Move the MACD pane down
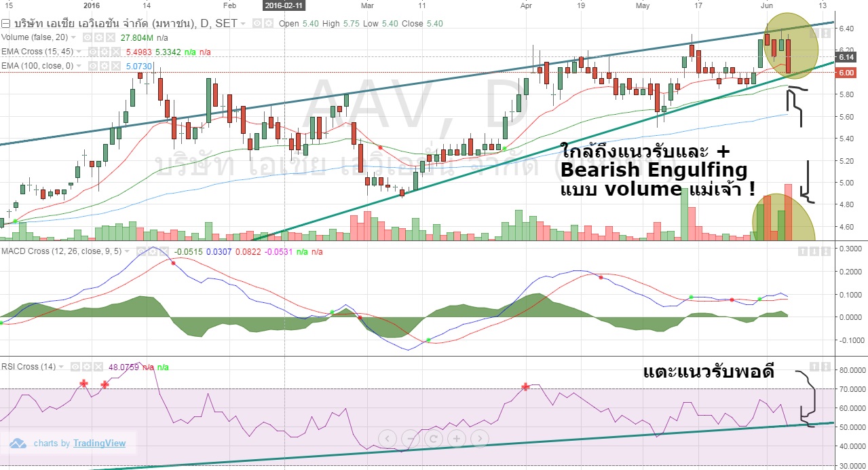The width and height of the screenshot is (868, 470). click(x=814, y=251)
